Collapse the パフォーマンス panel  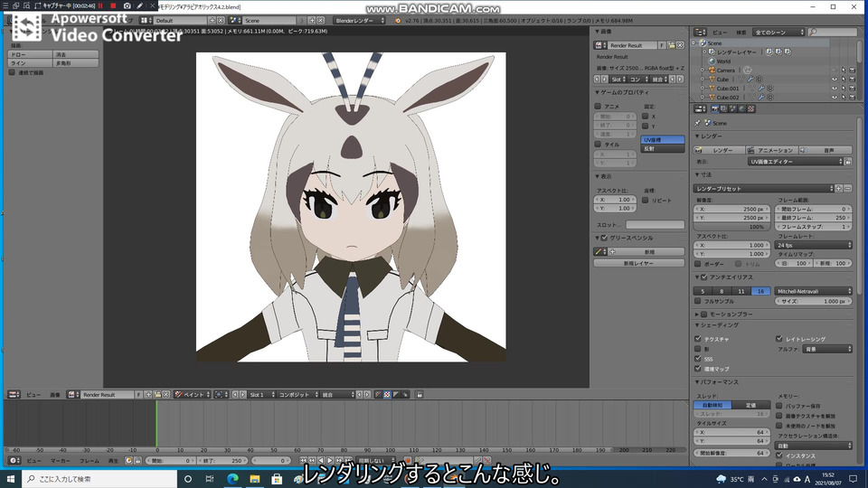point(697,382)
